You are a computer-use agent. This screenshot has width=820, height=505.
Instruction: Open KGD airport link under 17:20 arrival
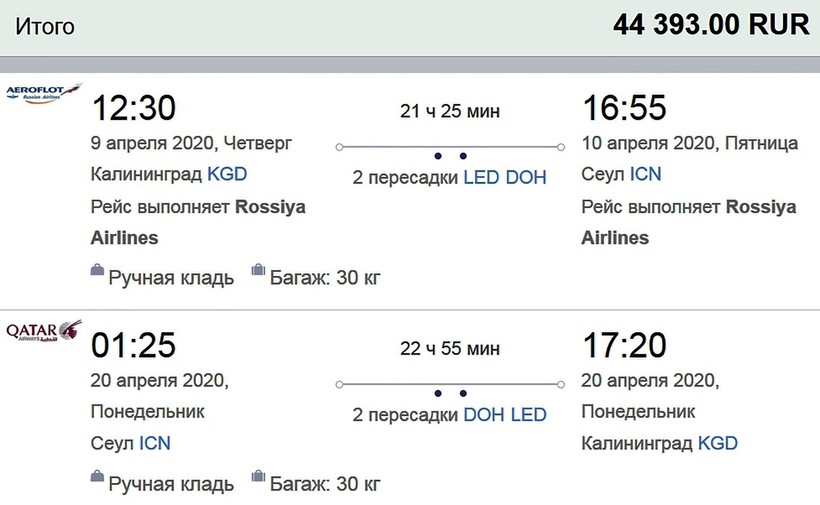point(717,442)
